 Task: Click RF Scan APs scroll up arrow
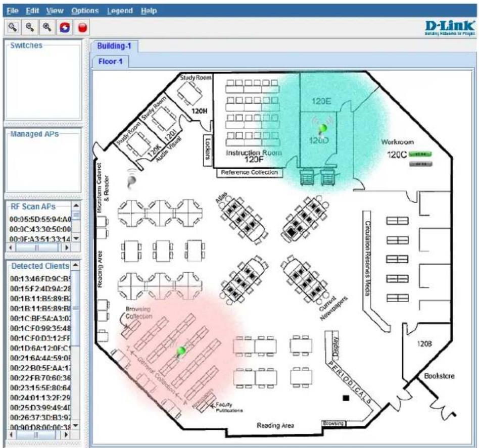(76, 205)
